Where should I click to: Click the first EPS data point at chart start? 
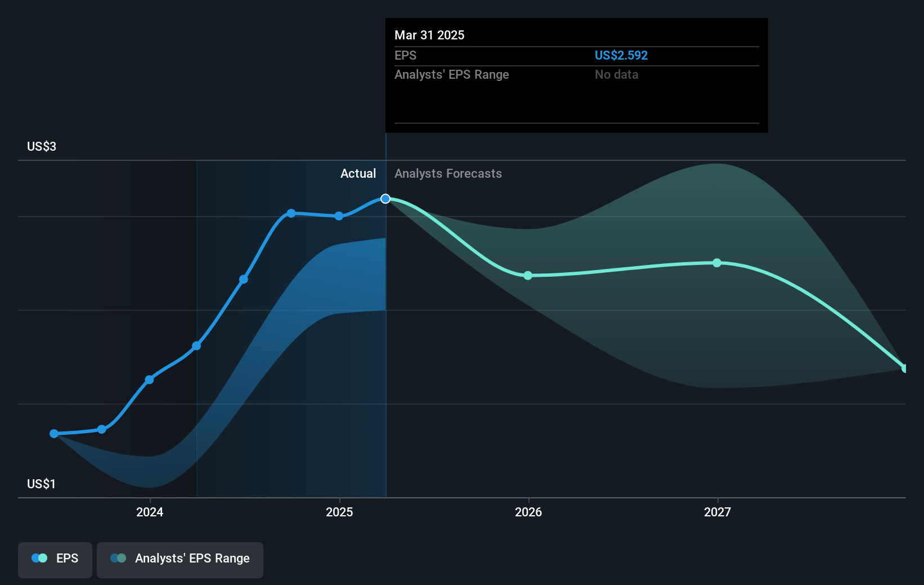click(x=54, y=434)
